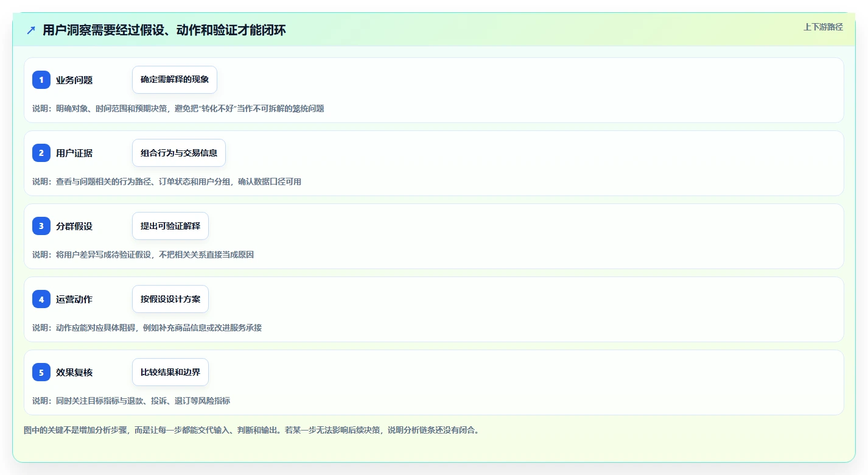868x475 pixels.
Task: Click the step 4 number badge
Action: pyautogui.click(x=41, y=299)
